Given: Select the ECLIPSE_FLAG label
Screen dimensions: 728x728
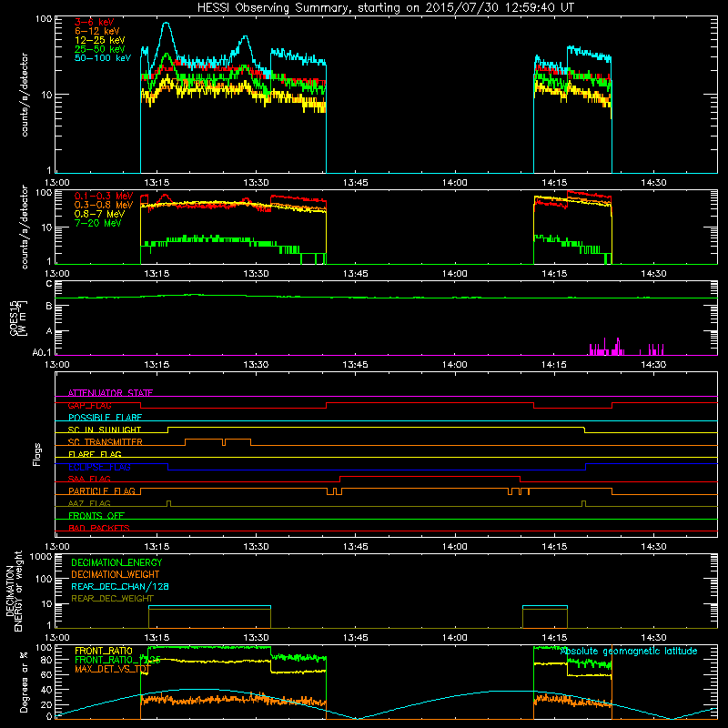Looking at the screenshot, I should [99, 467].
